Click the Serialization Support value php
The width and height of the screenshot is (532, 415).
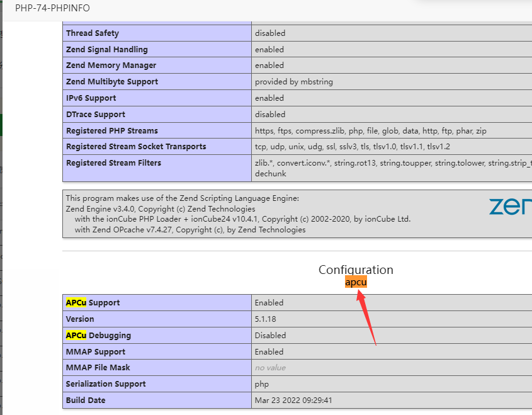(261, 384)
